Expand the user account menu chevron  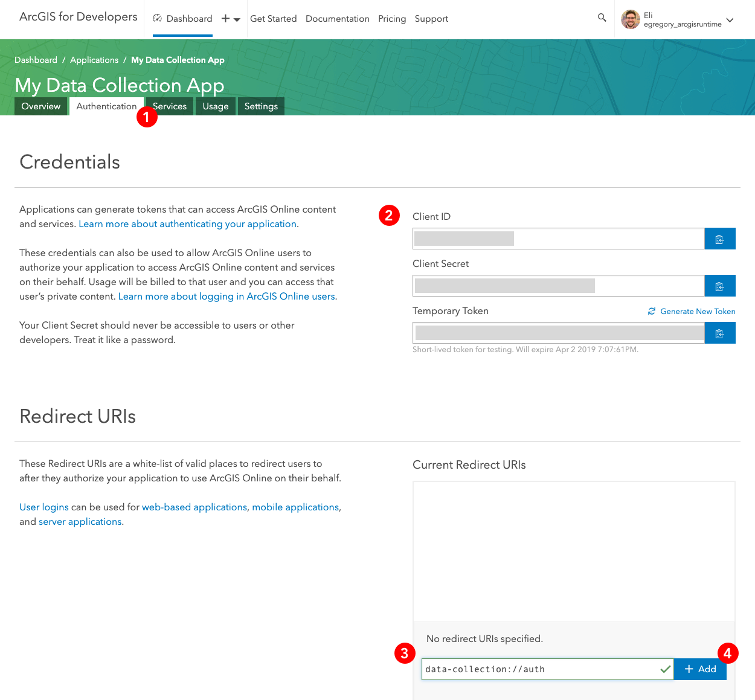(x=730, y=20)
